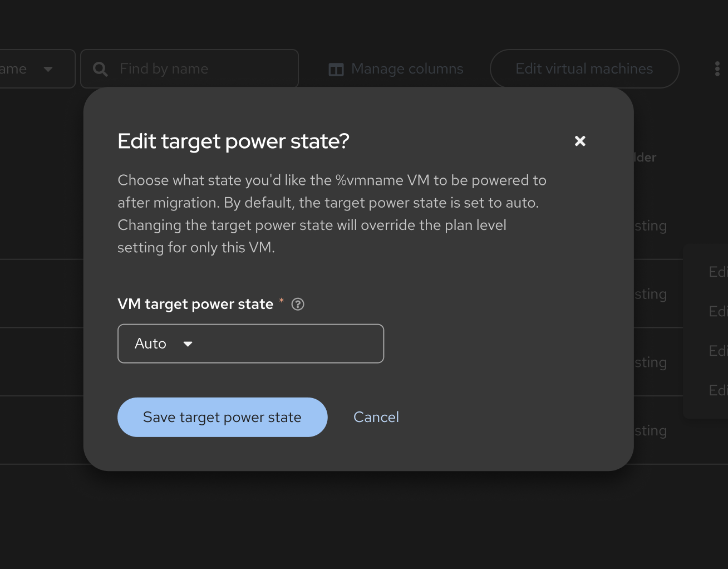This screenshot has height=569, width=728.
Task: Select the second Edit entry in side menu
Action: click(717, 311)
